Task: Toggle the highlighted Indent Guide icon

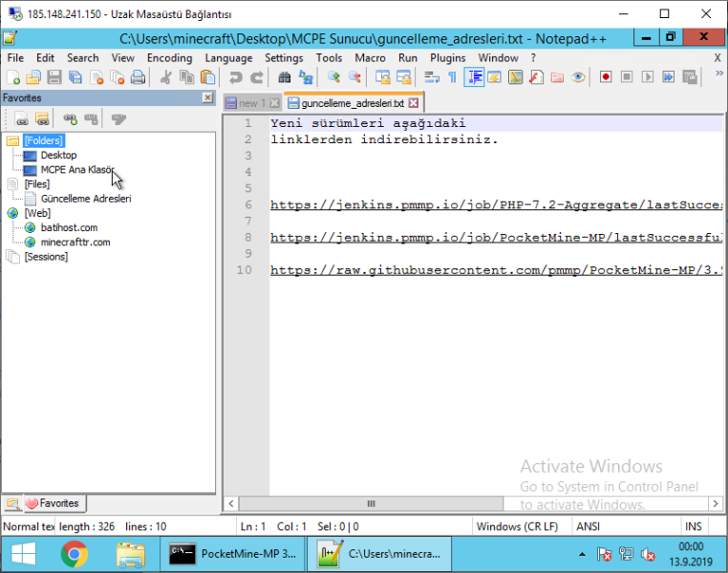Action: click(474, 77)
